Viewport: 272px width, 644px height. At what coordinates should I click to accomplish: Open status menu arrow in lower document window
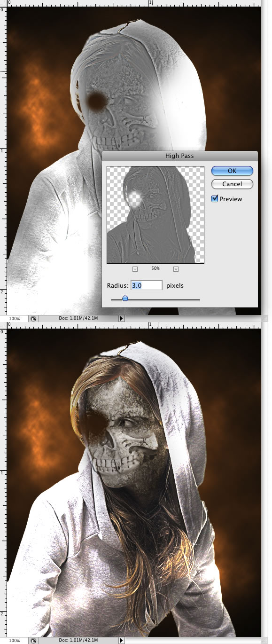coord(121,640)
